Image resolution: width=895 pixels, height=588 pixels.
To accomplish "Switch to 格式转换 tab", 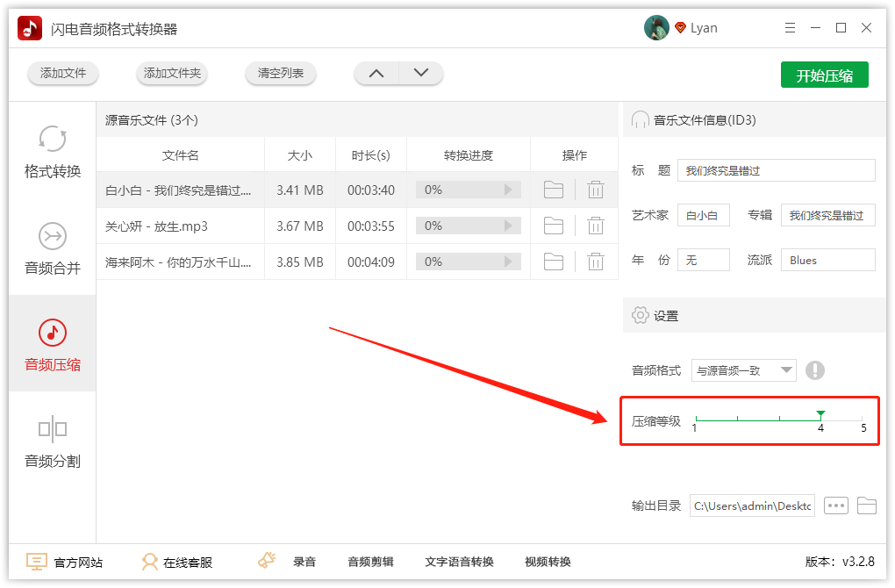I will coord(53,152).
